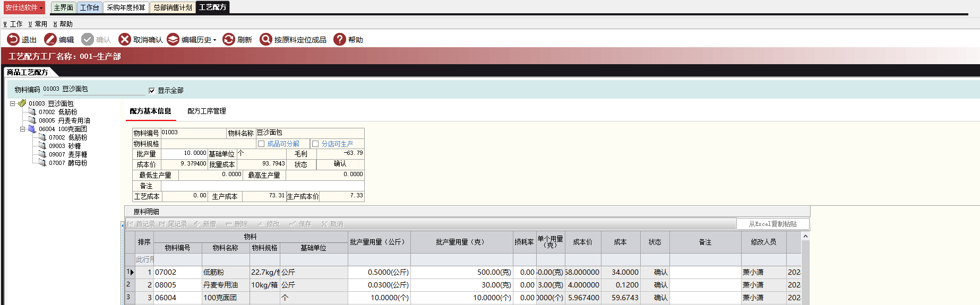Select the 工艺配方 tab
Image resolution: width=980 pixels, height=305 pixels.
(x=212, y=7)
